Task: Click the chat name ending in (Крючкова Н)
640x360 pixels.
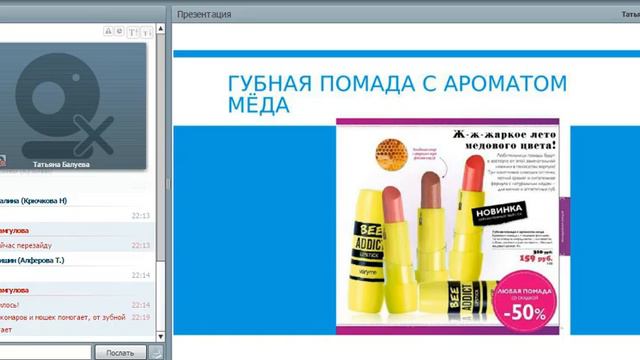Action: 33,201
